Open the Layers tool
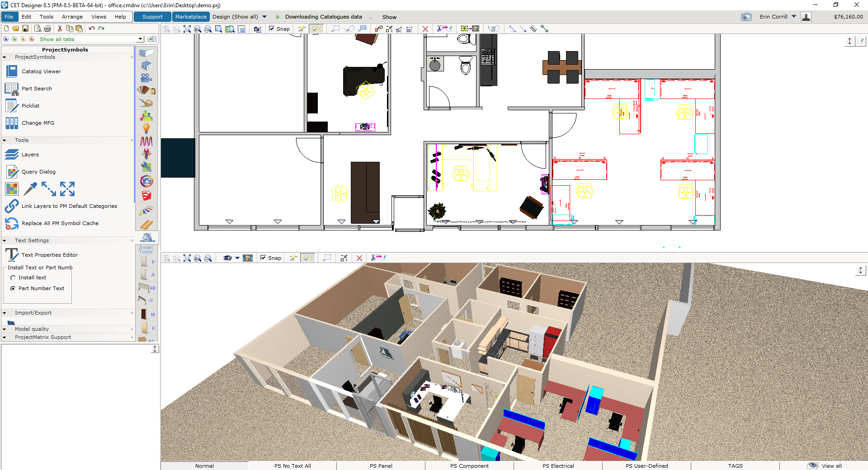868x470 pixels. (x=22, y=155)
